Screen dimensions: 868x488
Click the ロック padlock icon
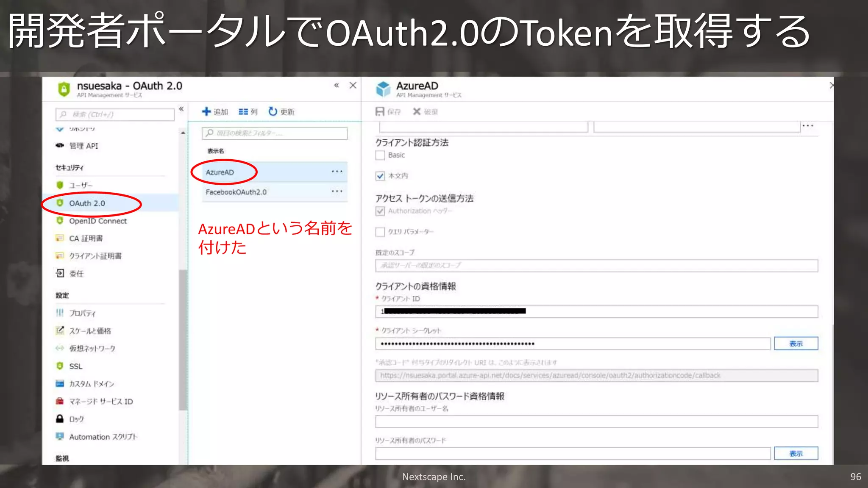60,419
